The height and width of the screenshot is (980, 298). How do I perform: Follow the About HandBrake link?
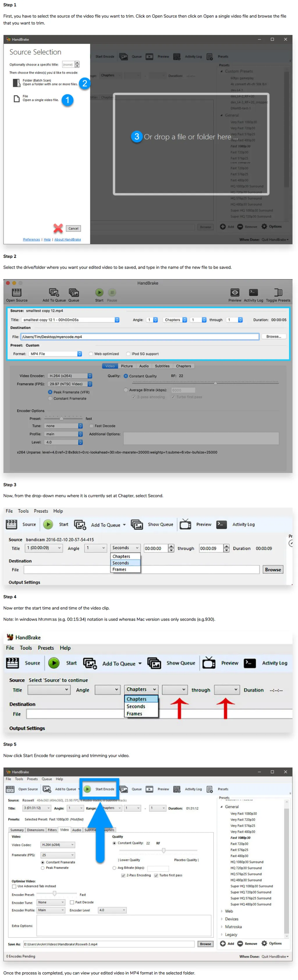pyautogui.click(x=67, y=239)
